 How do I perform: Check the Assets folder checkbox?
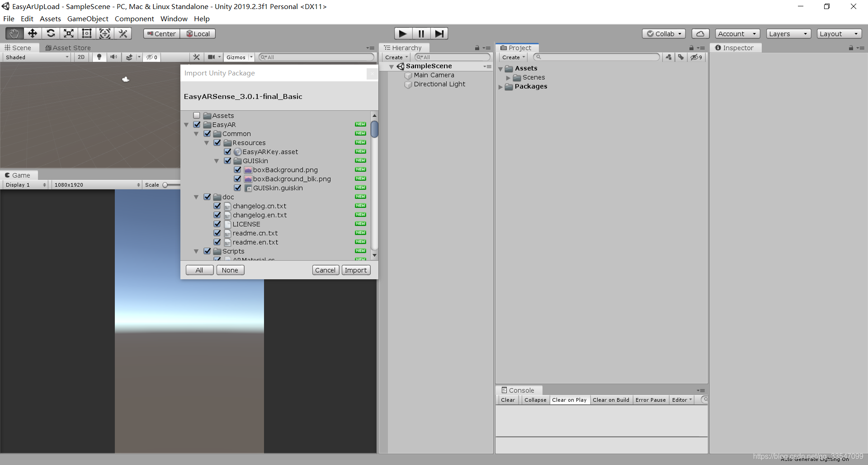[x=197, y=116]
